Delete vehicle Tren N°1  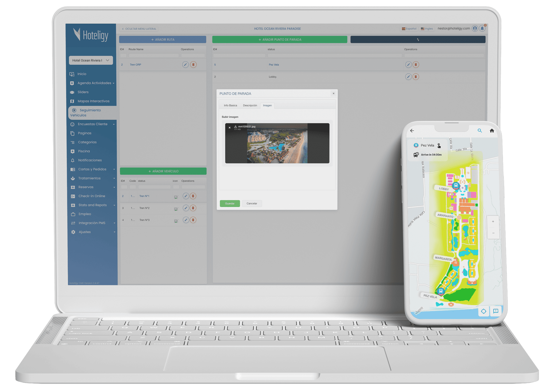[x=193, y=196]
